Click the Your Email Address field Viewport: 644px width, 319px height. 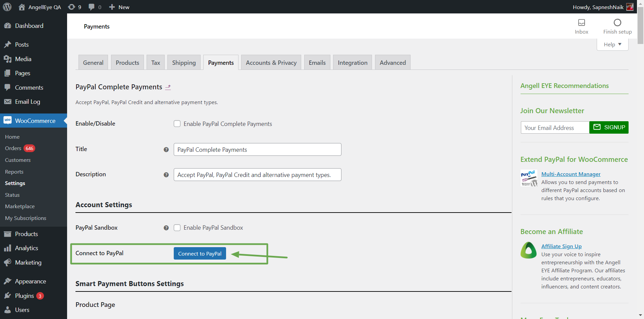555,128
